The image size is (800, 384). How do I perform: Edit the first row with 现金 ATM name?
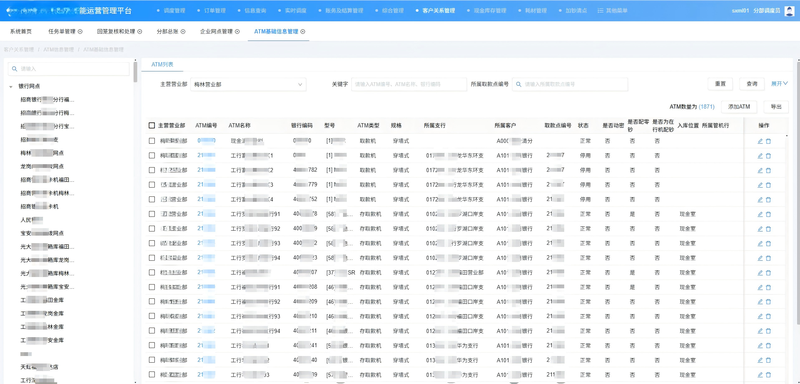click(x=760, y=141)
